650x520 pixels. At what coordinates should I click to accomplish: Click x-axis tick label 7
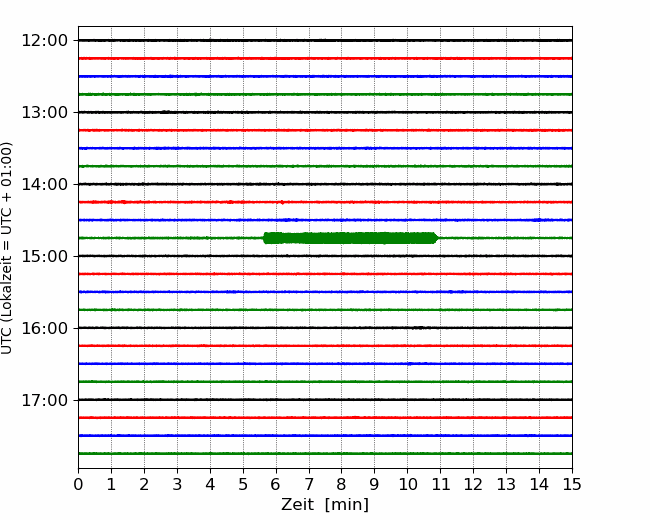pos(309,484)
